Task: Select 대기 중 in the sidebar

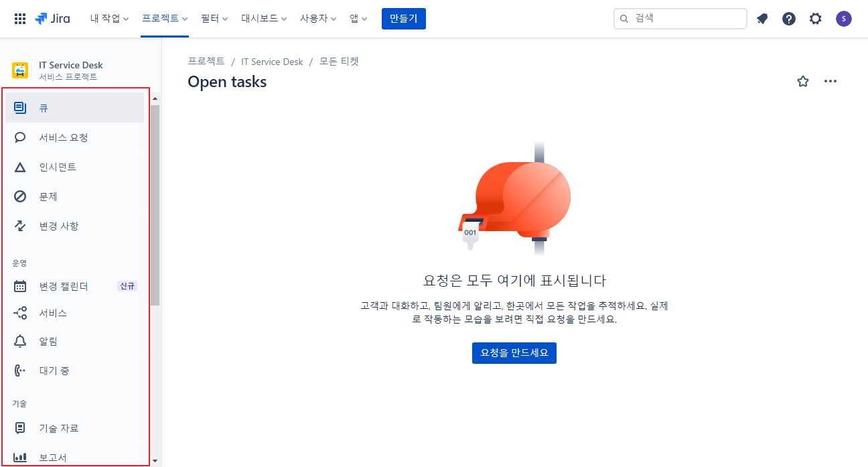Action: 74,371
